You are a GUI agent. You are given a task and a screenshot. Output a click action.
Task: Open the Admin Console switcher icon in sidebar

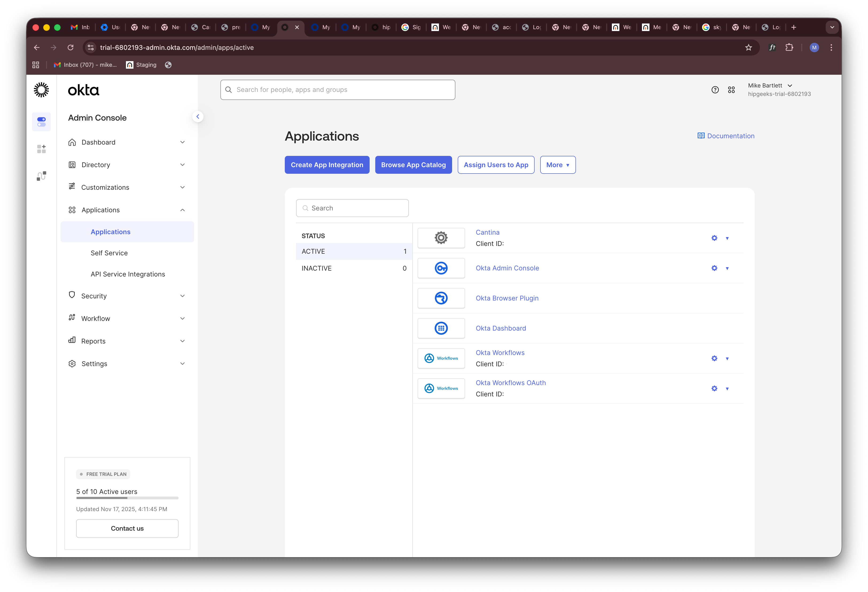click(41, 122)
